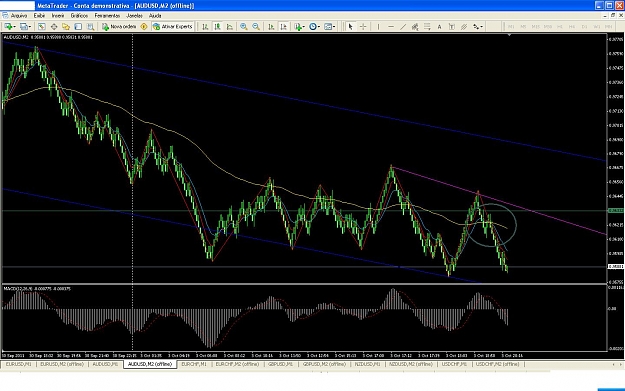Click the zoom in magnifier icon

click(x=244, y=26)
